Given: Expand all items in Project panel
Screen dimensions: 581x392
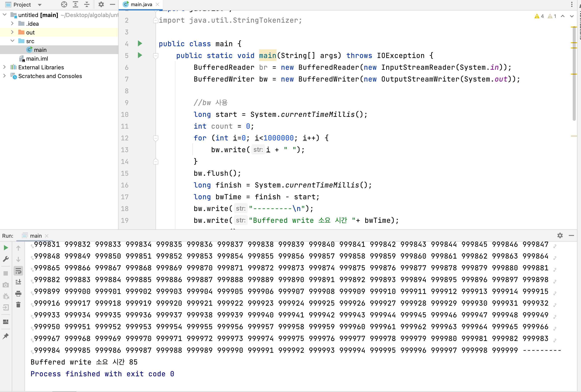Looking at the screenshot, I should point(75,5).
